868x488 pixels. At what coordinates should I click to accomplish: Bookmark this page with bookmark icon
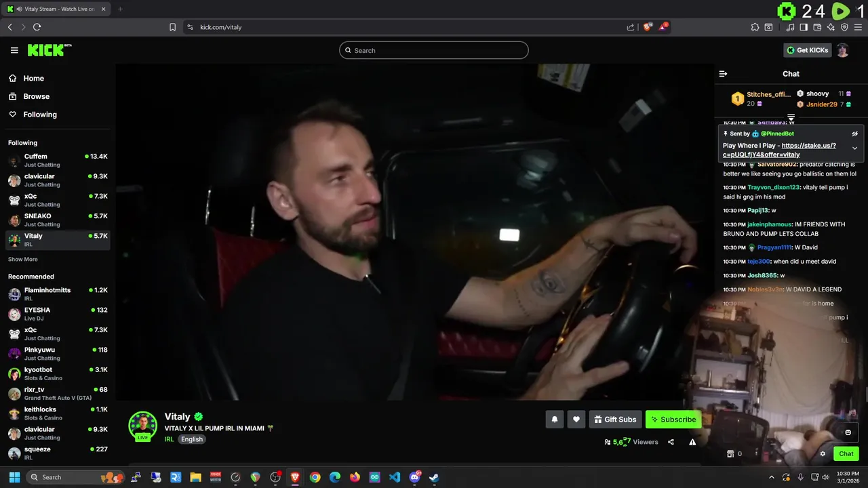click(172, 27)
